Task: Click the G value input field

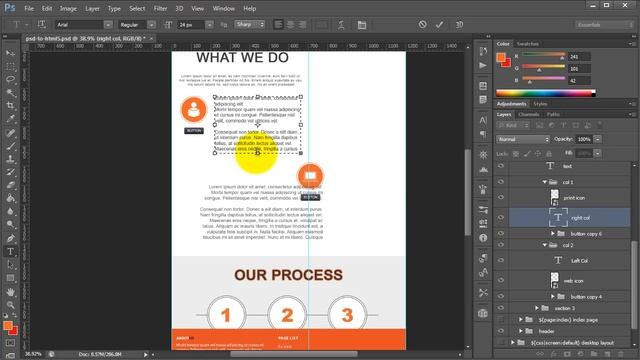Action: pos(579,69)
